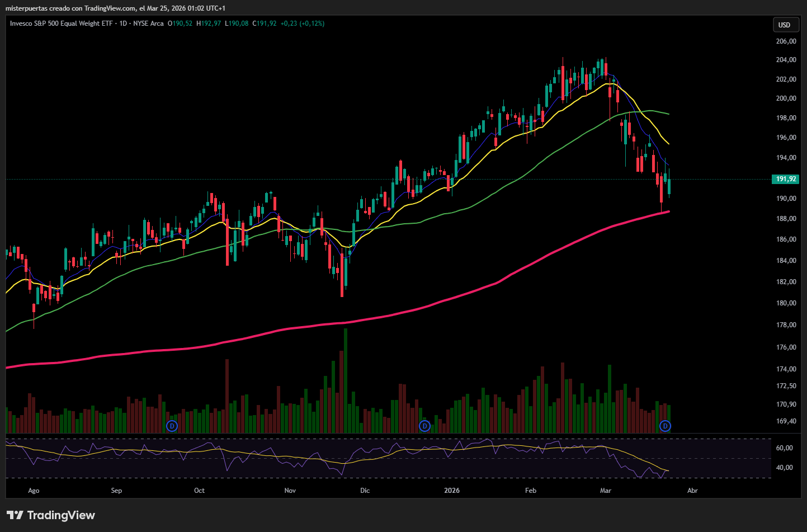
Task: Click the 180,00 price axis label
Action: (x=786, y=303)
